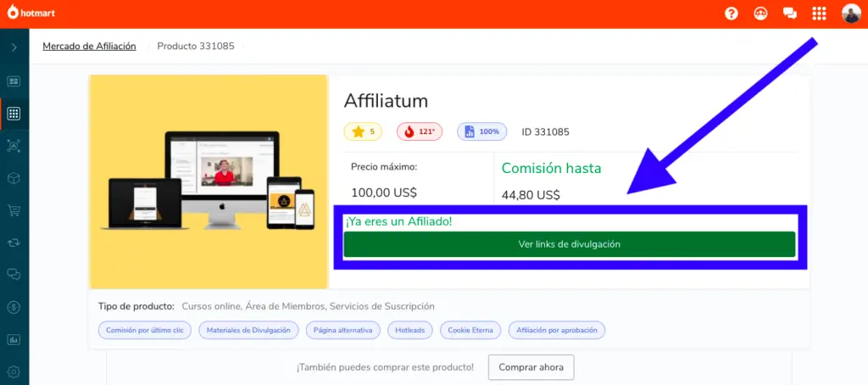Select the Materiales de Divulgación tag
868x385 pixels.
248,330
